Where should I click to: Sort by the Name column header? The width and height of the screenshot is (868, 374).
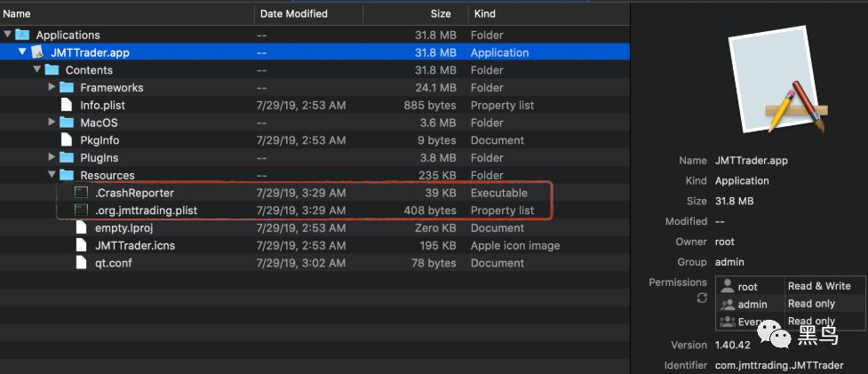[x=127, y=14]
